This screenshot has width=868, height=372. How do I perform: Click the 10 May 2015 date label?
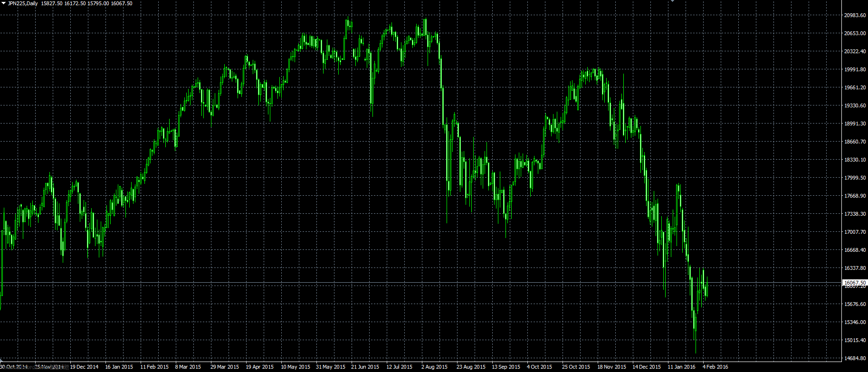point(296,367)
